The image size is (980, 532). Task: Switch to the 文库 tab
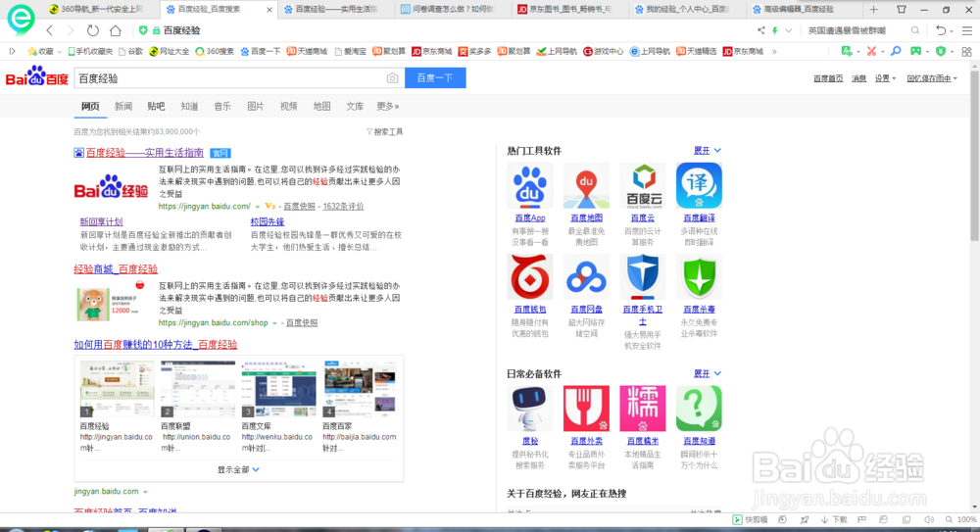[355, 106]
